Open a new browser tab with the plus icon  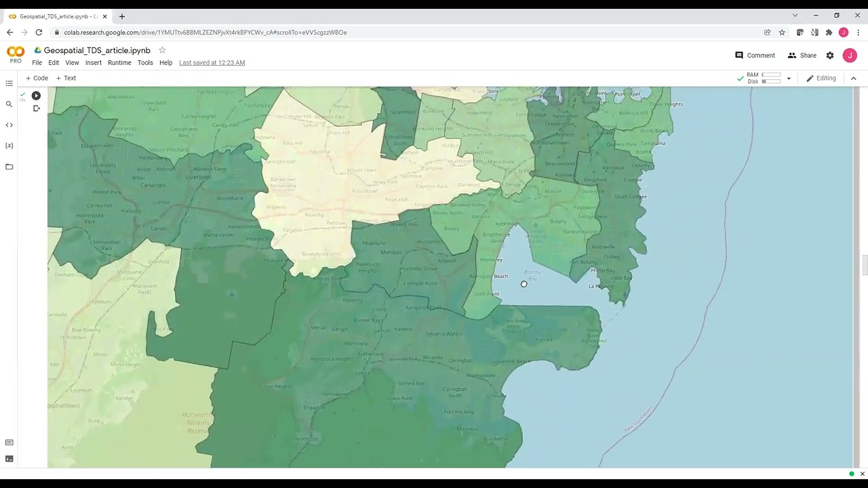point(122,16)
